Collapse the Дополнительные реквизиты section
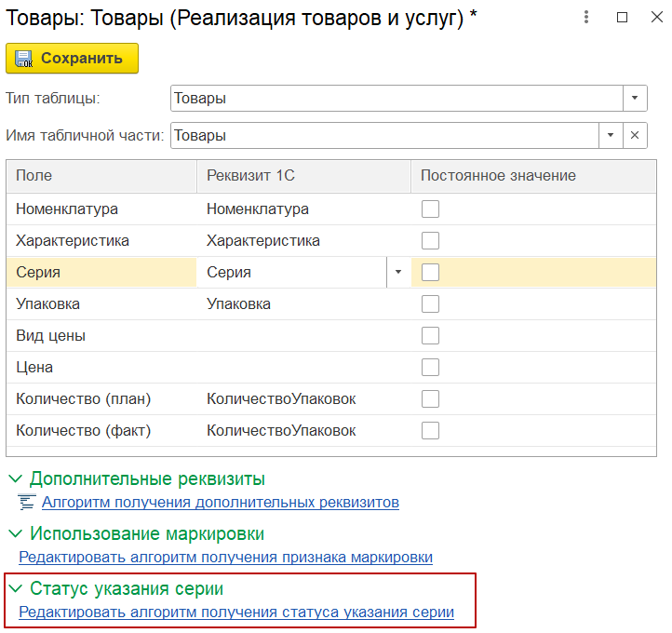Image resolution: width=672 pixels, height=633 pixels. [x=15, y=479]
